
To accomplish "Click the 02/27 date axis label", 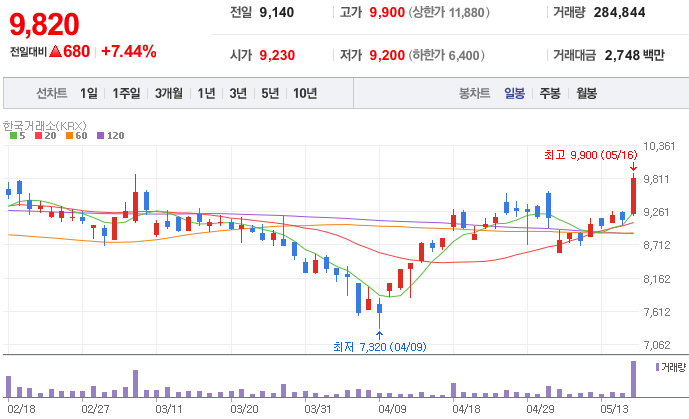I will coord(95,409).
